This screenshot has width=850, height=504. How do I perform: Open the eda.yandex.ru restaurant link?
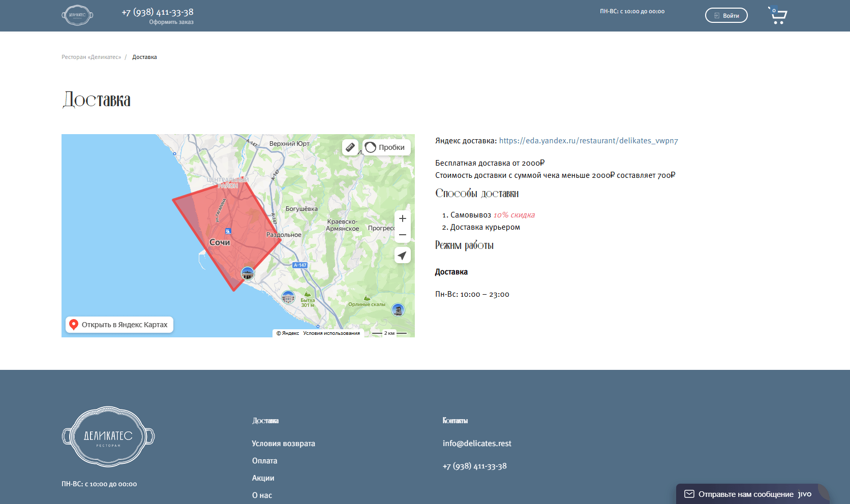(589, 141)
